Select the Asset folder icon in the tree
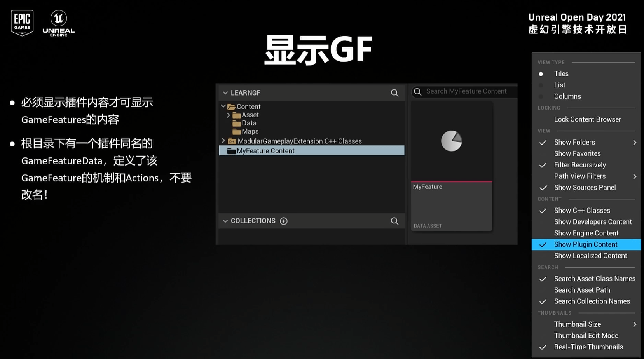The image size is (644, 359). [237, 115]
